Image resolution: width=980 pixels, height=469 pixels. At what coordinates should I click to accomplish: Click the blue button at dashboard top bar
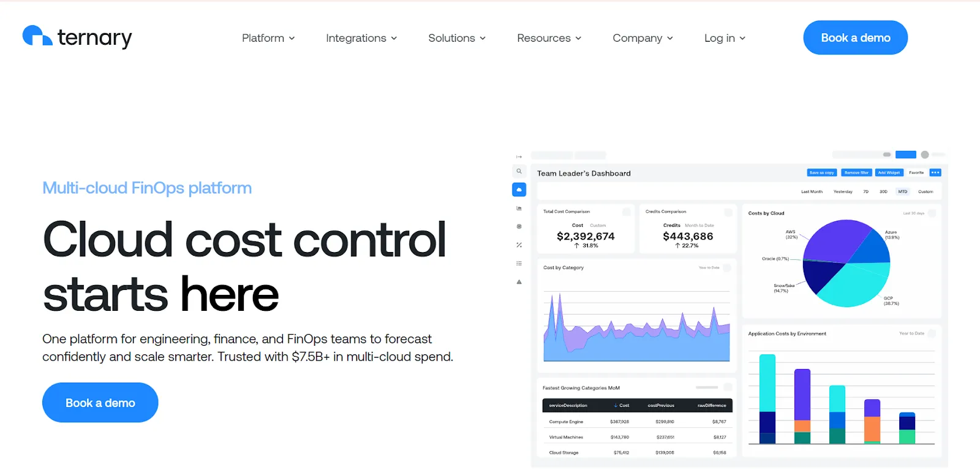pos(906,154)
